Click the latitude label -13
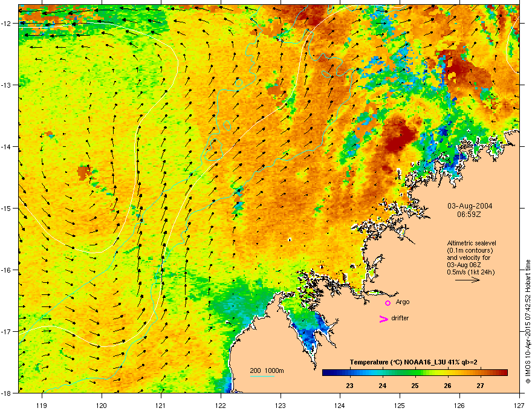Viewport: 532px width, 411px height. coord(7,85)
